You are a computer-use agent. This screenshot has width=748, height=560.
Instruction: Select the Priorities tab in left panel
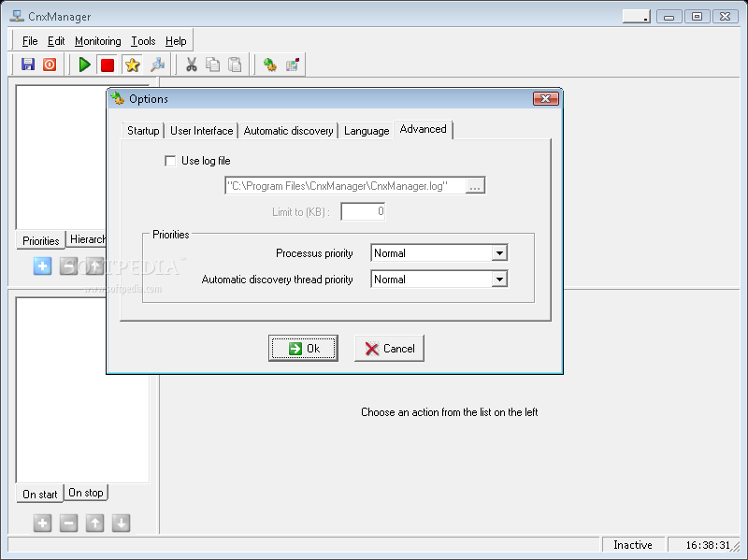pyautogui.click(x=41, y=240)
